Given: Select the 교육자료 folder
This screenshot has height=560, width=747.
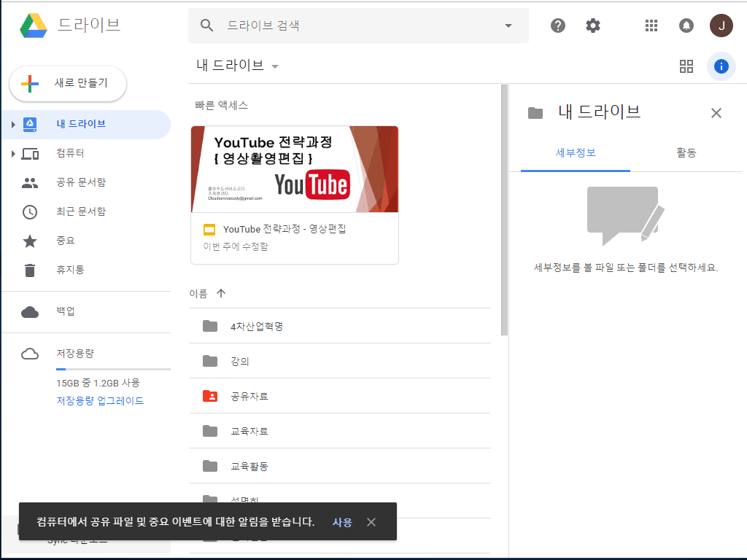Looking at the screenshot, I should (x=340, y=431).
